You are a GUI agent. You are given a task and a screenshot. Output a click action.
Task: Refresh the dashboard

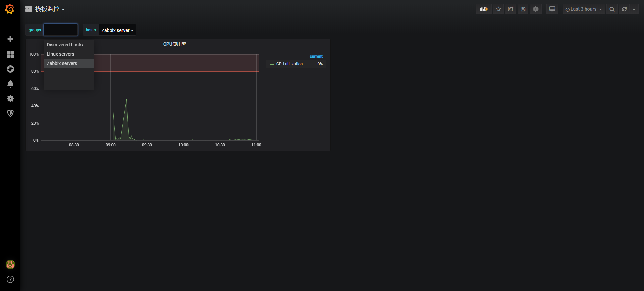pos(624,9)
